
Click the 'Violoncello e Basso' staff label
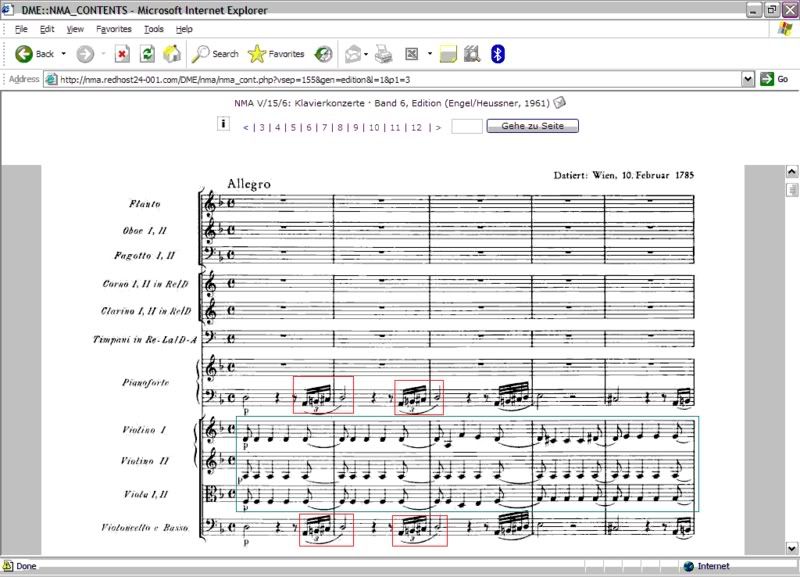pos(144,527)
